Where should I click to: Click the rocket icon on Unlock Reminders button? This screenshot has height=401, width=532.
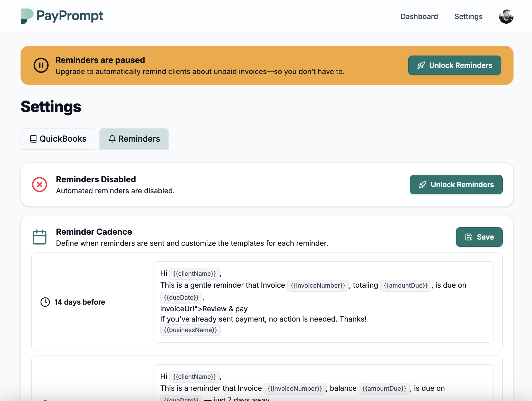pyautogui.click(x=421, y=65)
